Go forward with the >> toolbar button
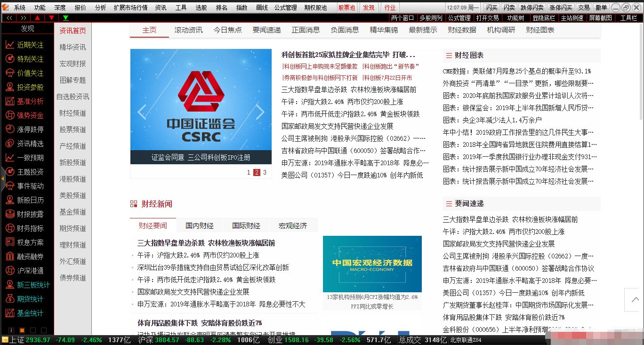 tap(24, 18)
